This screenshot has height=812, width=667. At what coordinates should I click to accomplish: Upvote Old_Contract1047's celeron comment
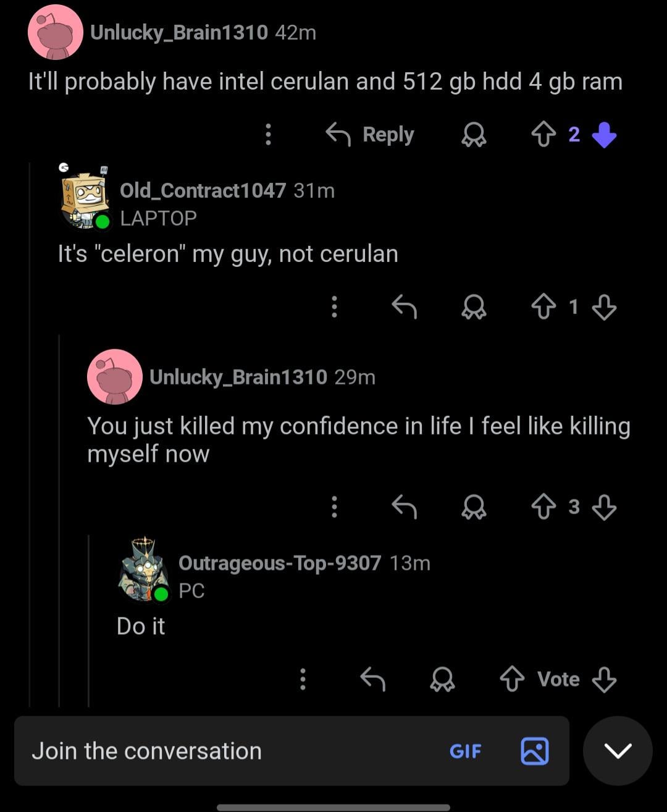[543, 307]
